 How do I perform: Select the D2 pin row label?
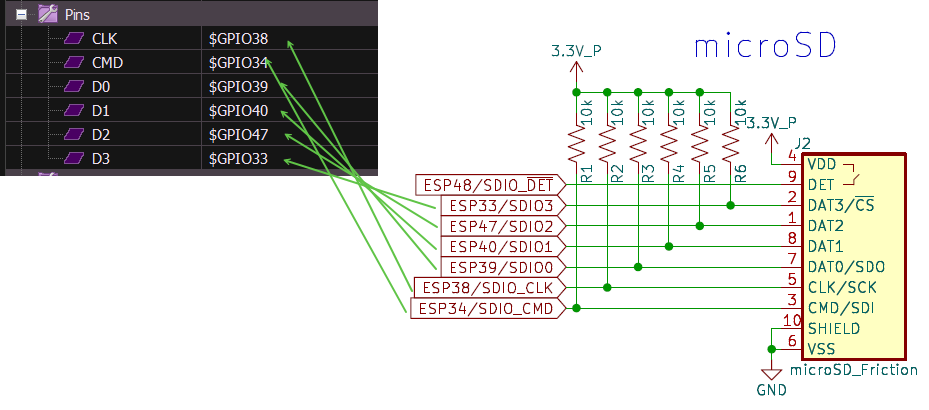pyautogui.click(x=100, y=135)
